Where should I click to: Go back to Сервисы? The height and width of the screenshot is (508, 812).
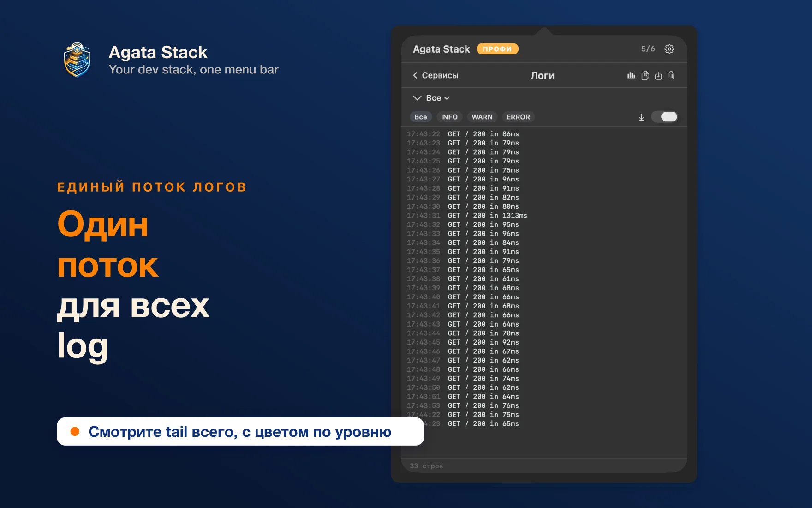(x=436, y=75)
